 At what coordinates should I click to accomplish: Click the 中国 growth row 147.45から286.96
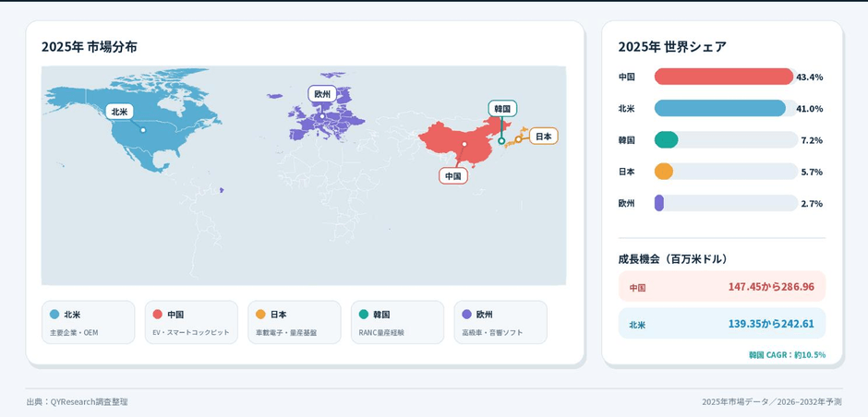coord(722,287)
